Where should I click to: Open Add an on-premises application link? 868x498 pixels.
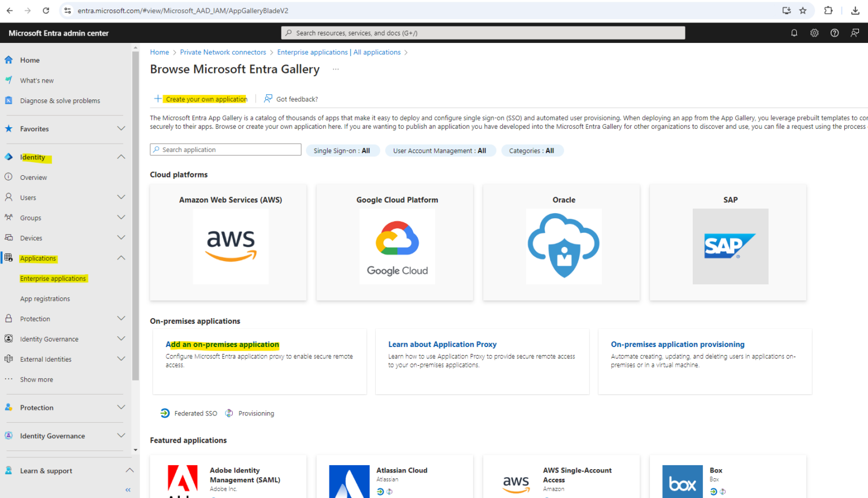tap(222, 344)
